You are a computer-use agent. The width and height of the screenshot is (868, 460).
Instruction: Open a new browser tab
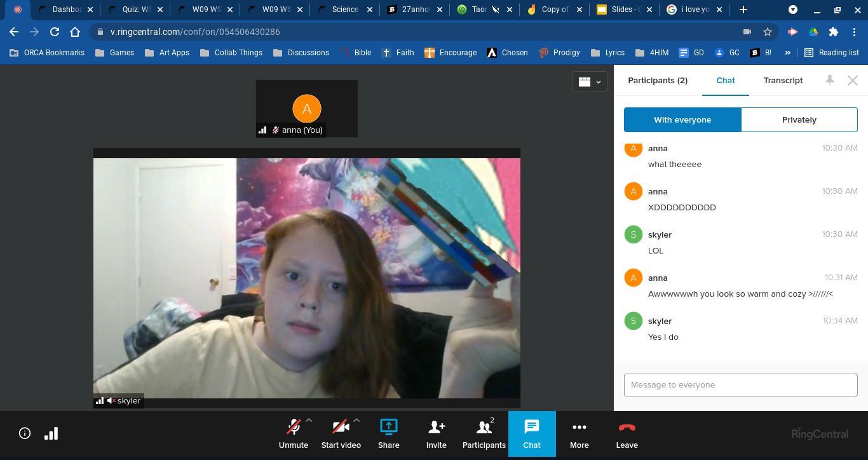coord(743,10)
